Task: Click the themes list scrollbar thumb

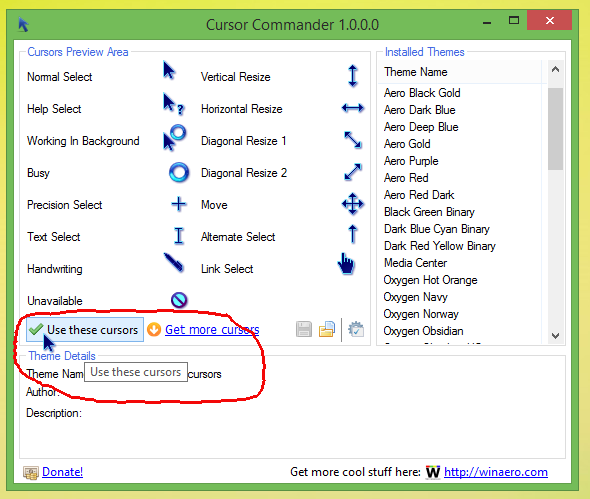Action: click(555, 129)
